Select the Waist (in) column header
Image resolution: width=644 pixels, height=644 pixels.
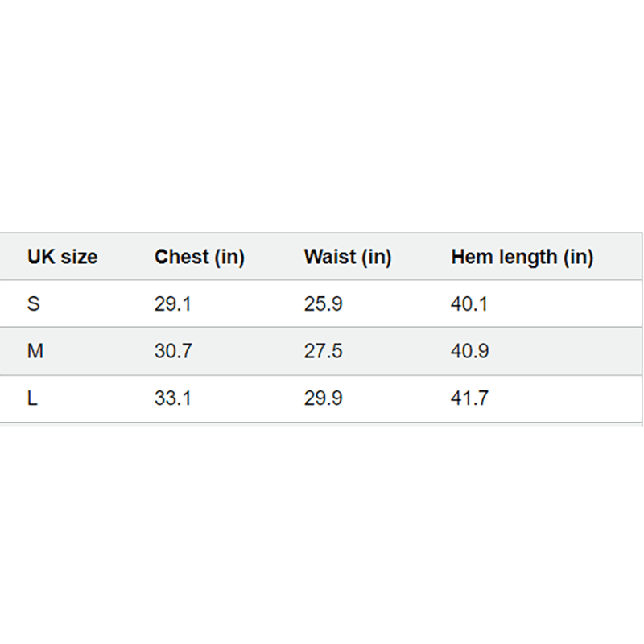(x=347, y=257)
